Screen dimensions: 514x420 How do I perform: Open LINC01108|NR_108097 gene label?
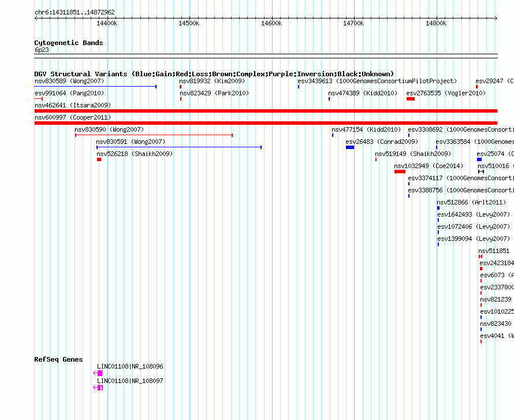[x=130, y=381]
